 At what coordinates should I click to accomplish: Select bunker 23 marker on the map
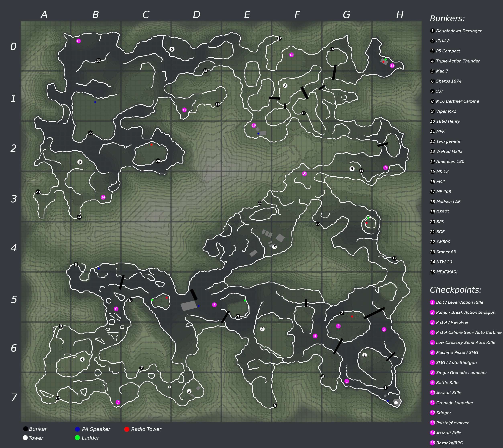coord(38,192)
